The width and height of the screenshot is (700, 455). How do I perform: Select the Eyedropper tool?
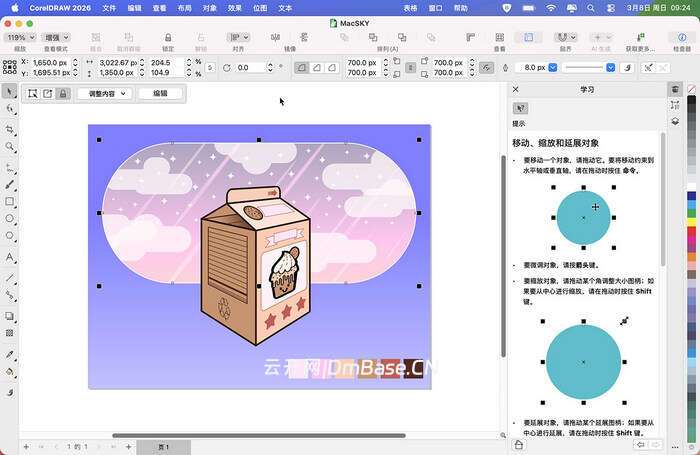(10, 355)
